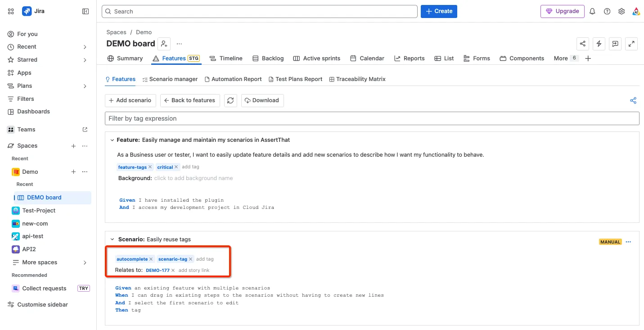Screen dimensions: 644x330
Task: Open the settings gear icon
Action: click(621, 11)
